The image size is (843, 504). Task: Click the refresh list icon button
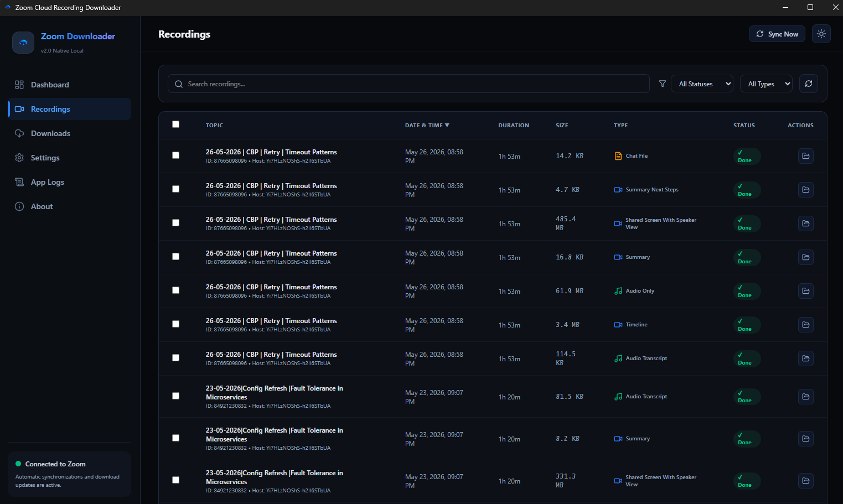coord(809,84)
